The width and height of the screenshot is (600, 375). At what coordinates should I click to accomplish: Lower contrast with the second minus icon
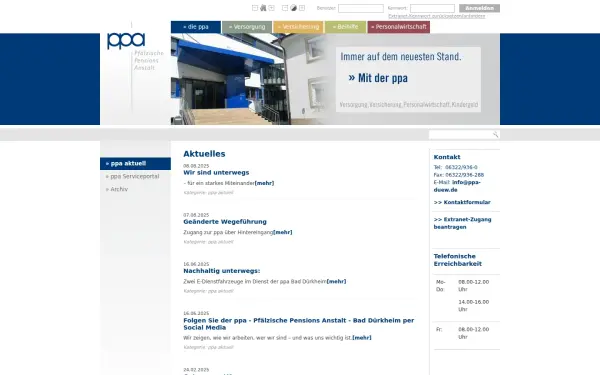tap(285, 8)
